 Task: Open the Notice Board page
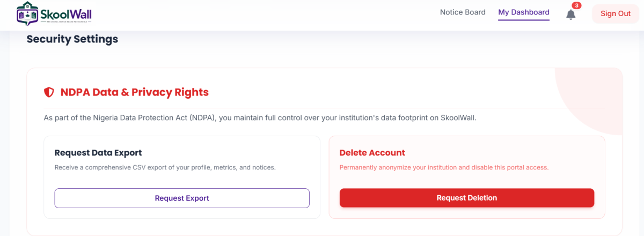click(463, 12)
